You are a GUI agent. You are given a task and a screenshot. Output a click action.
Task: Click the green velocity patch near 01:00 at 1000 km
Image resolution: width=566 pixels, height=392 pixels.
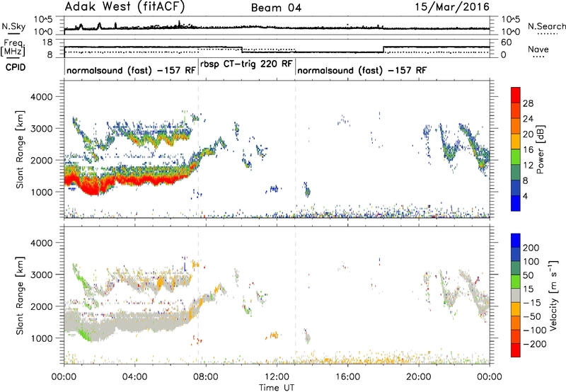tap(83, 333)
